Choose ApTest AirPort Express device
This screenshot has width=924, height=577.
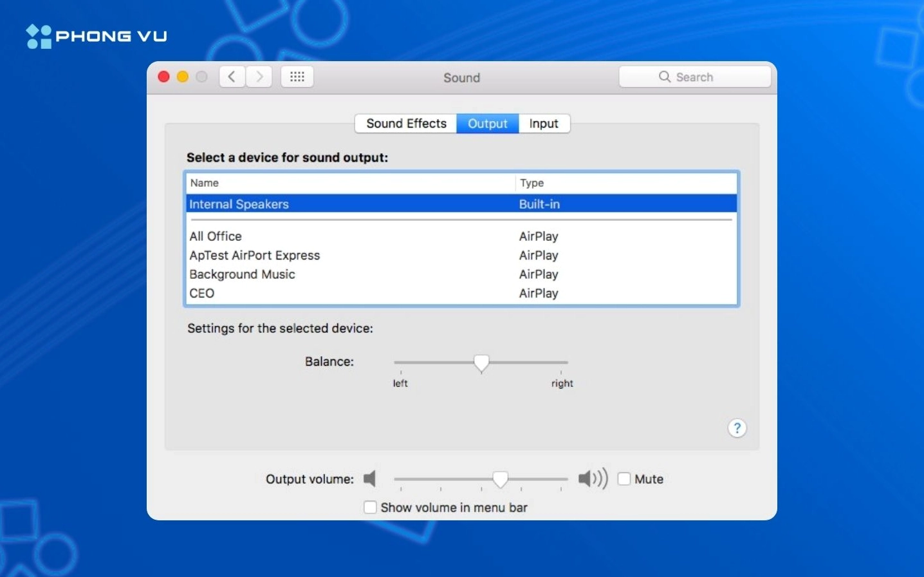461,255
